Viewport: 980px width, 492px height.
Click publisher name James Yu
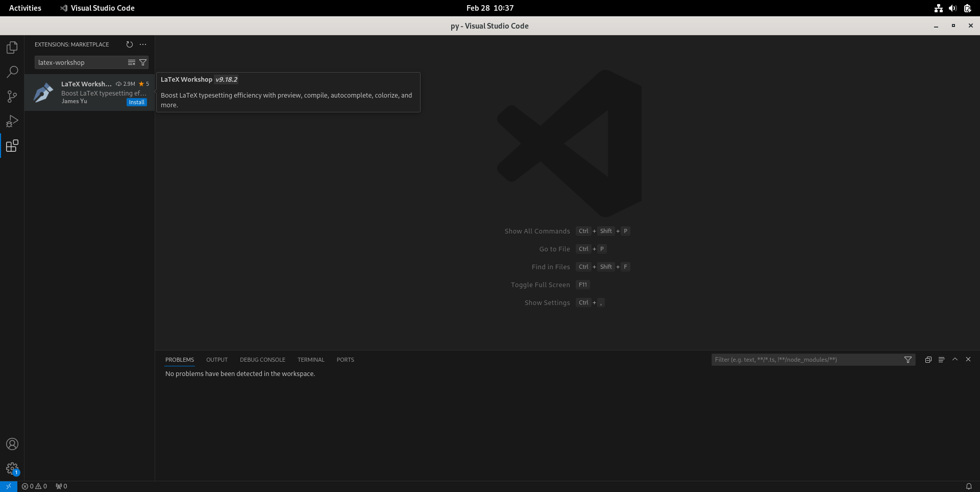(74, 101)
